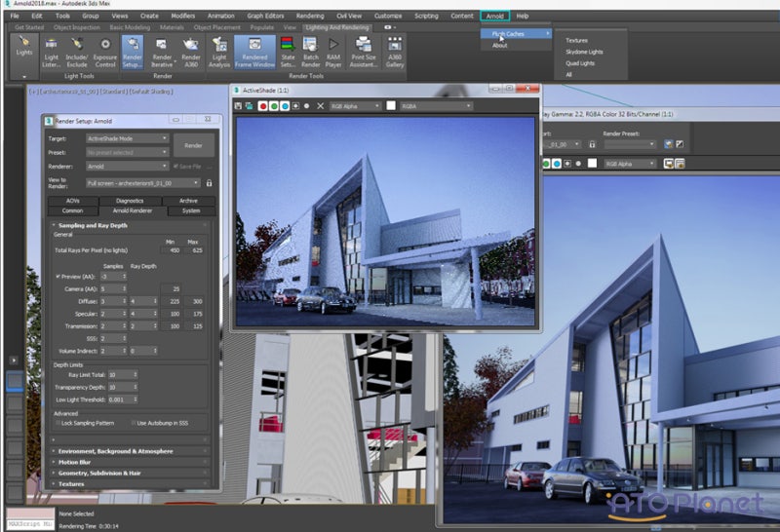Open Render Preset dropdown in frame window
The height and width of the screenshot is (532, 780).
pos(630,144)
